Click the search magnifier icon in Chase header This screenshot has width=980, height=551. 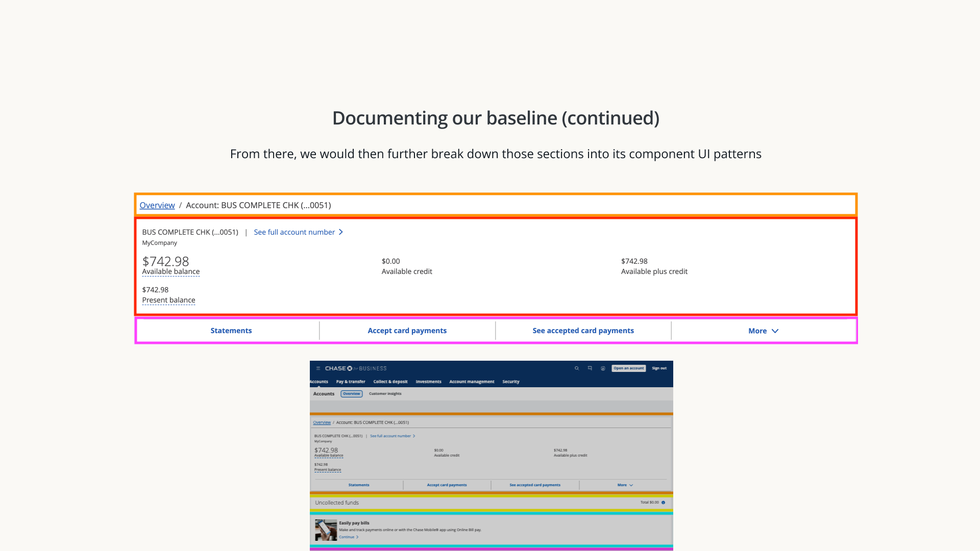(577, 368)
